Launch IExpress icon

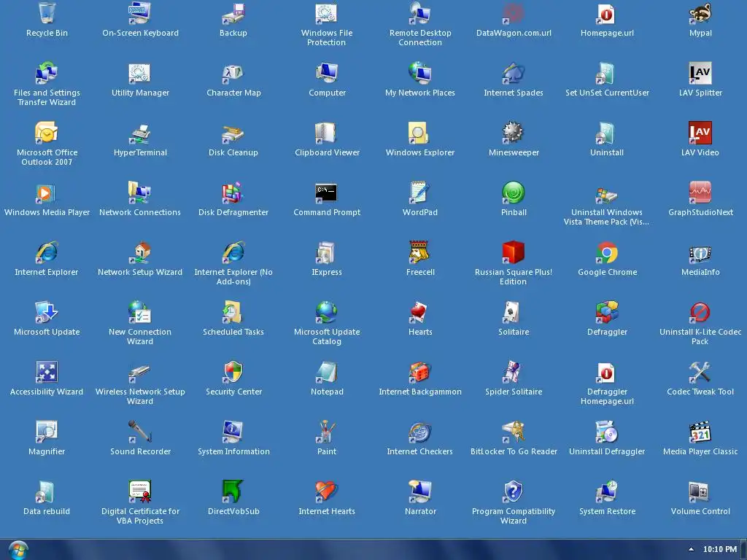(327, 252)
